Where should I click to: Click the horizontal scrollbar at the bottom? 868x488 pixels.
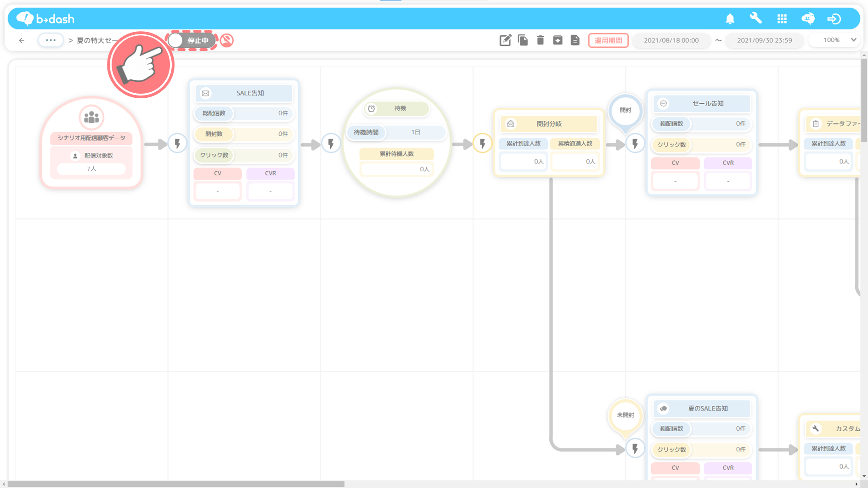coord(176,484)
